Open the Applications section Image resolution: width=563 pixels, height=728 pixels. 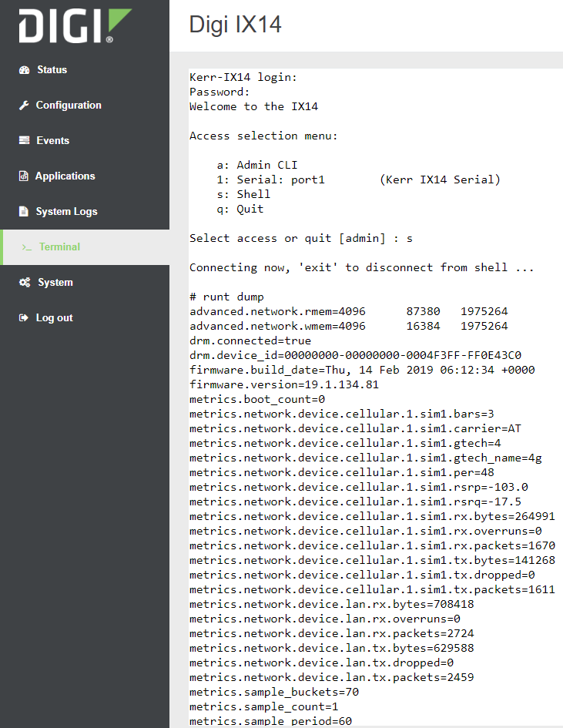coord(65,176)
